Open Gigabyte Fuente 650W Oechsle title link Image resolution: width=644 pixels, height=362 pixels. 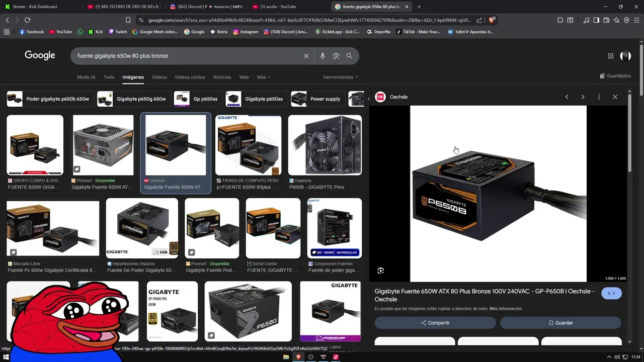point(485,295)
